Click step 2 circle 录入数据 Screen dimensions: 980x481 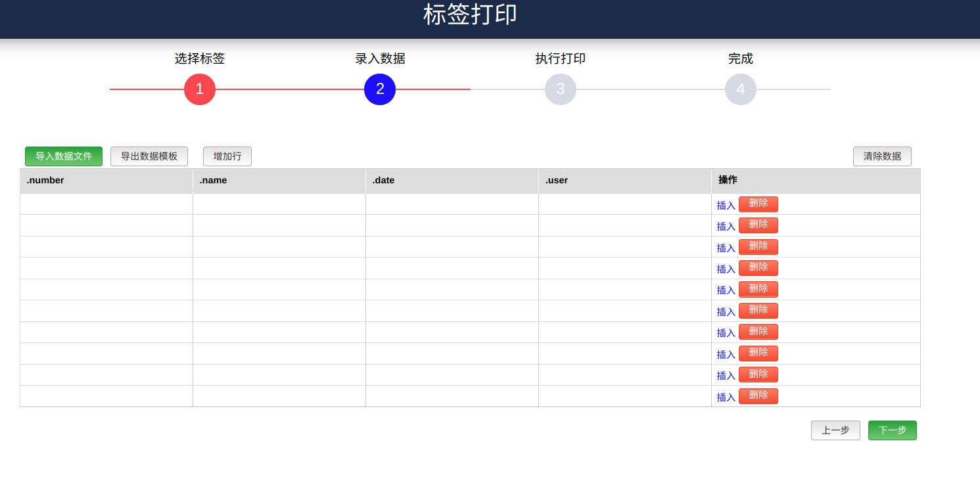380,89
